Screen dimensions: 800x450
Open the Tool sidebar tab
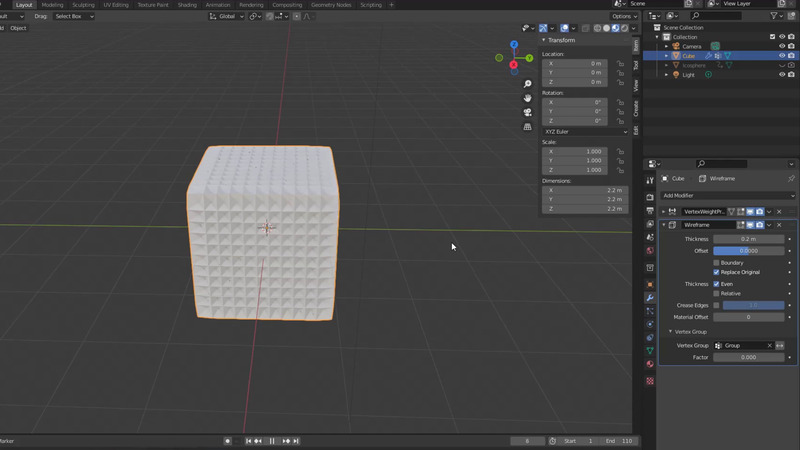pos(636,65)
